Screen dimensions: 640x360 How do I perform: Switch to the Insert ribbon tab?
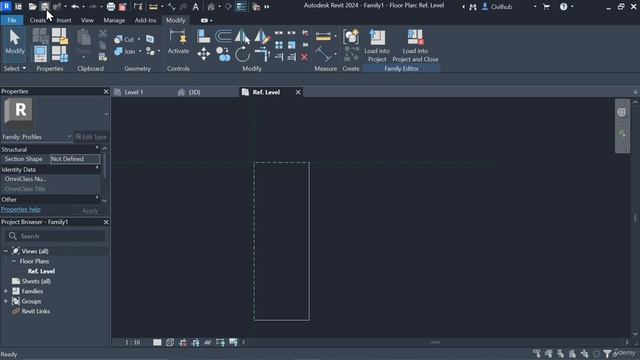tap(64, 20)
